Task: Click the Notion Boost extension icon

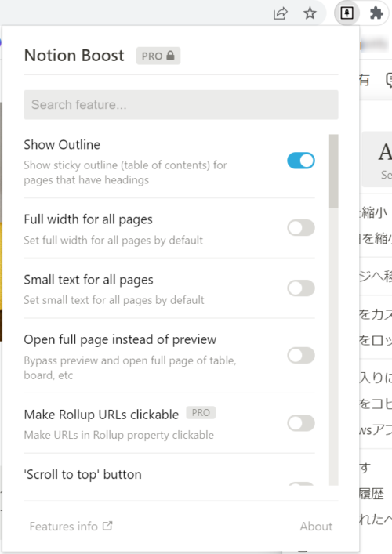Action: tap(347, 13)
